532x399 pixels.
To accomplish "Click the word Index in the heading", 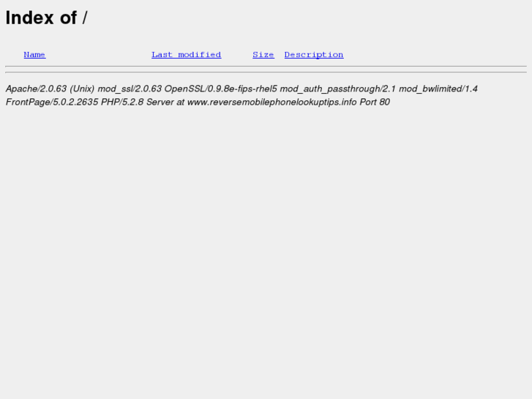I will (30, 18).
